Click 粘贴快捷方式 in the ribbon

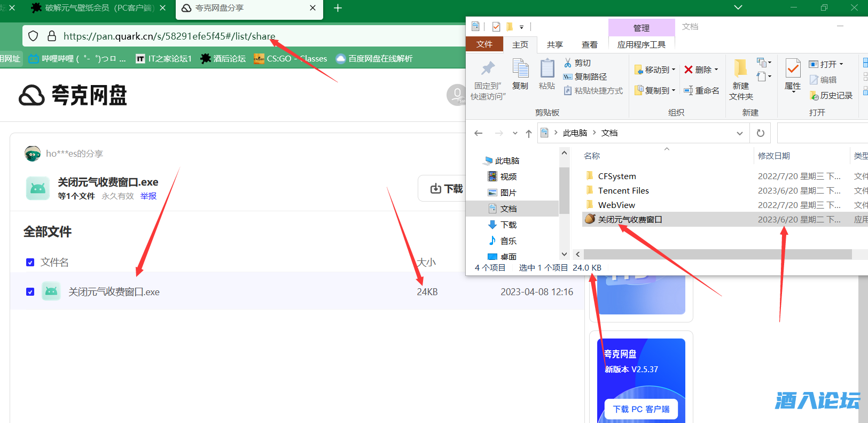pyautogui.click(x=593, y=91)
